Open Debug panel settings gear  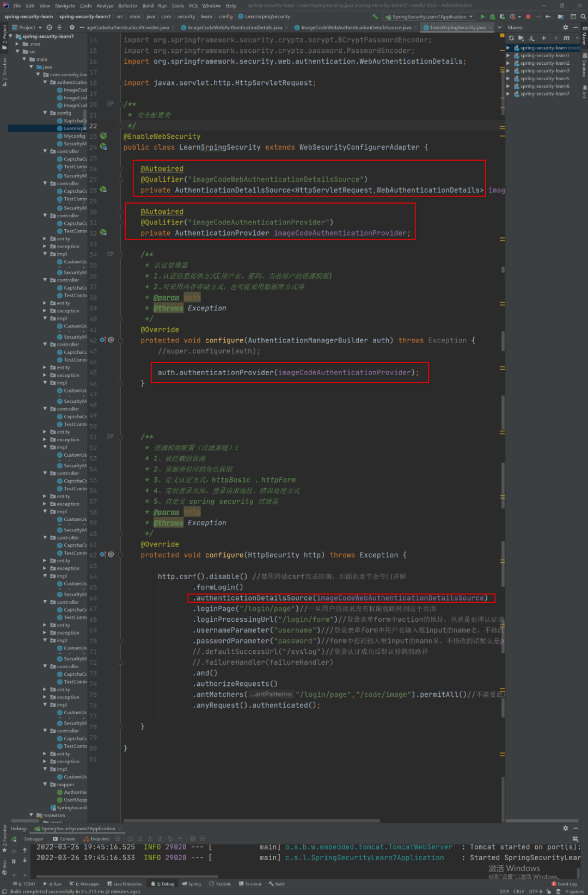pyautogui.click(x=565, y=828)
